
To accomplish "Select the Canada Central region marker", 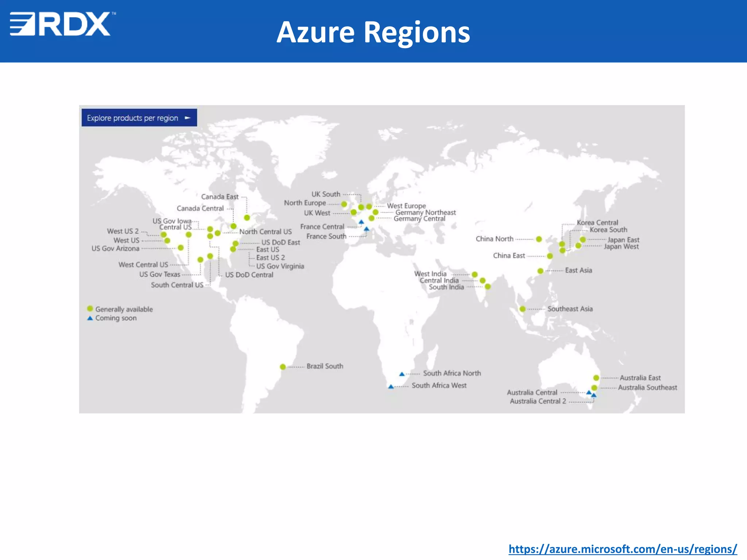I will [233, 226].
